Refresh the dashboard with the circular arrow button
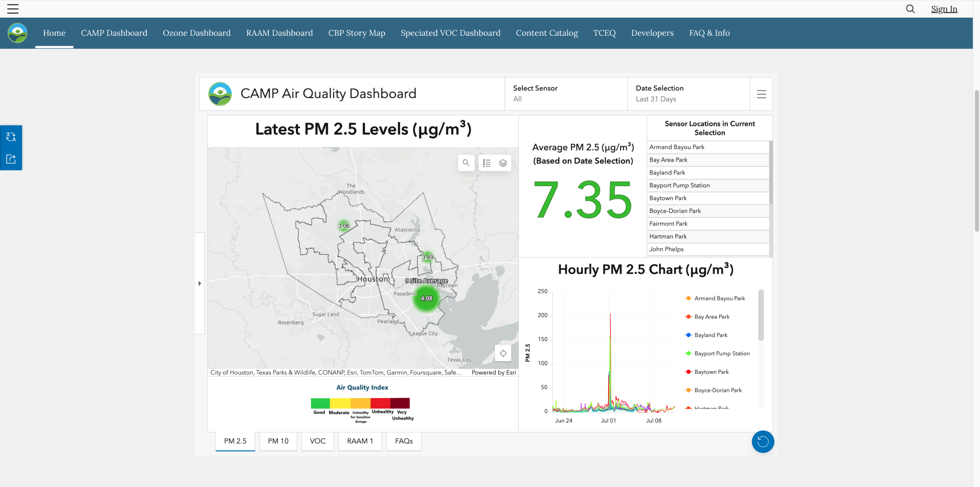980x487 pixels. click(763, 441)
